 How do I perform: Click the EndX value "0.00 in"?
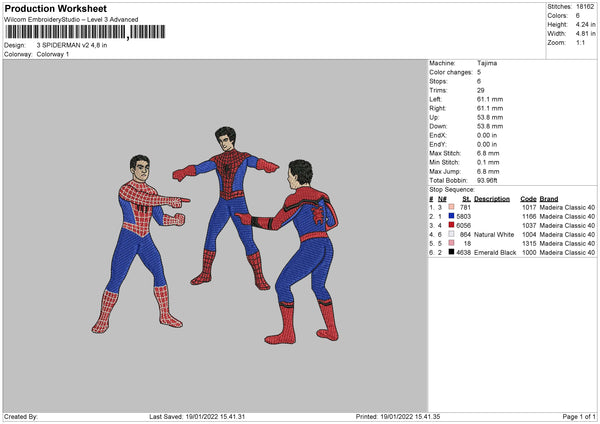coord(487,135)
